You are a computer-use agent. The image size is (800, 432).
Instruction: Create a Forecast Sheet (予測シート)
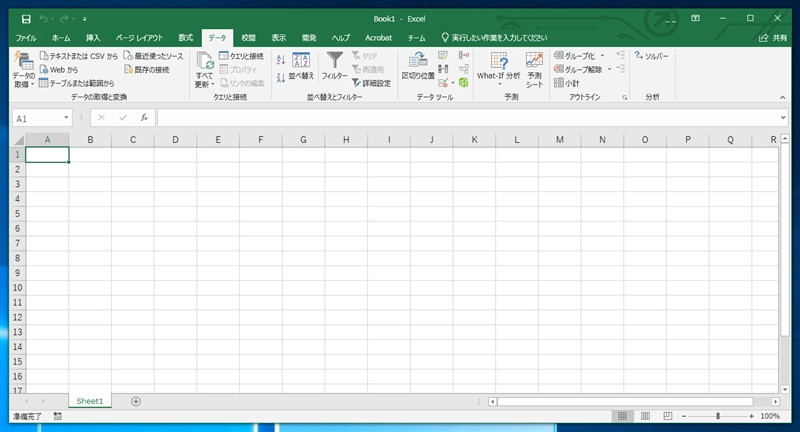pyautogui.click(x=534, y=69)
